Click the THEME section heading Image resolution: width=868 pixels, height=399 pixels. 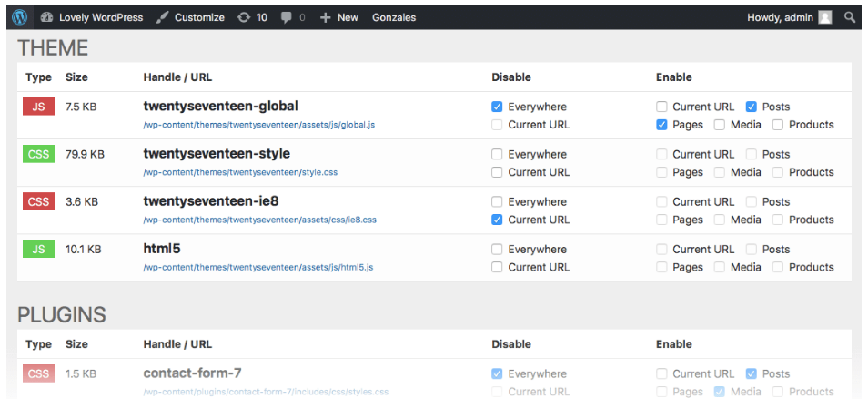pyautogui.click(x=53, y=48)
